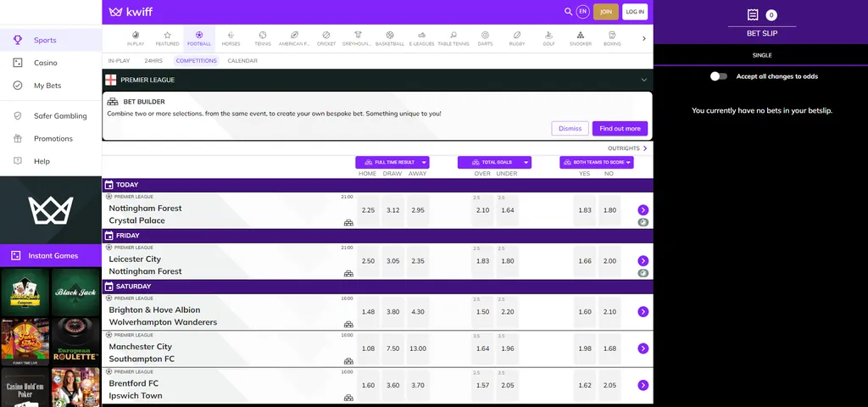Open the European Roulette game thumbnail

75,342
